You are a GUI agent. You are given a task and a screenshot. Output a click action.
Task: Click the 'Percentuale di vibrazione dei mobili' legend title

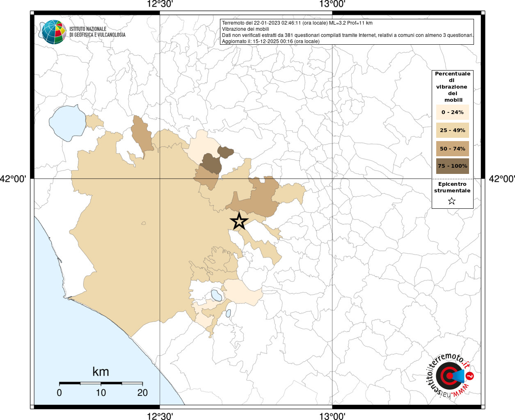tap(453, 87)
